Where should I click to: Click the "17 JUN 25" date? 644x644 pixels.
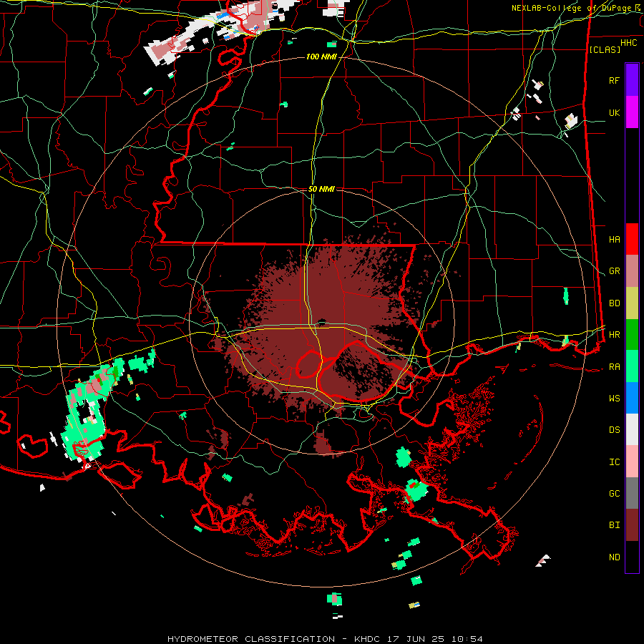(417, 639)
